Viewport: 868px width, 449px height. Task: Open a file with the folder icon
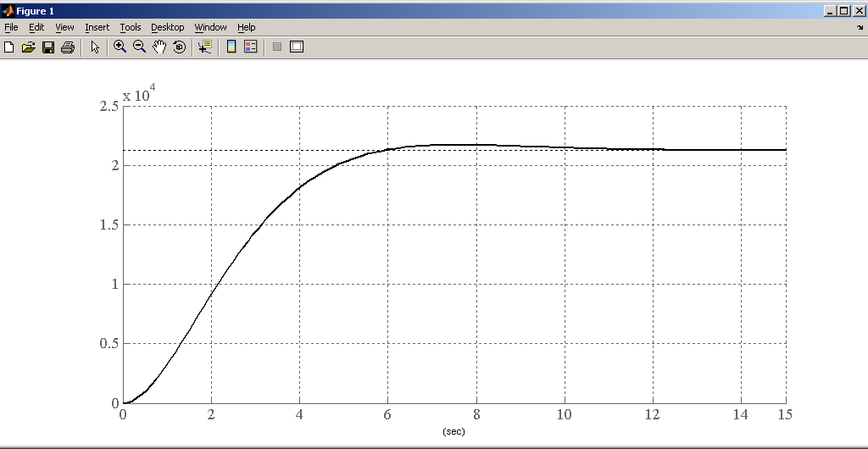28,47
